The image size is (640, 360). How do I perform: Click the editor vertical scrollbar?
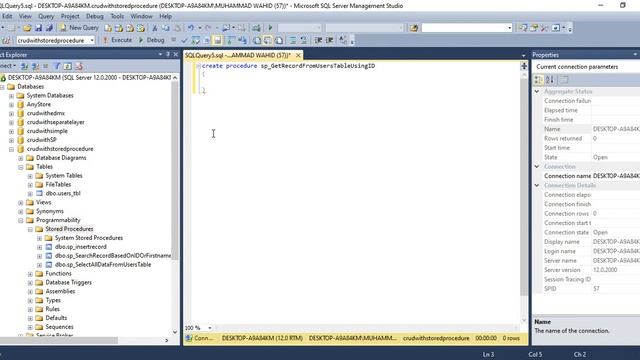(524, 187)
